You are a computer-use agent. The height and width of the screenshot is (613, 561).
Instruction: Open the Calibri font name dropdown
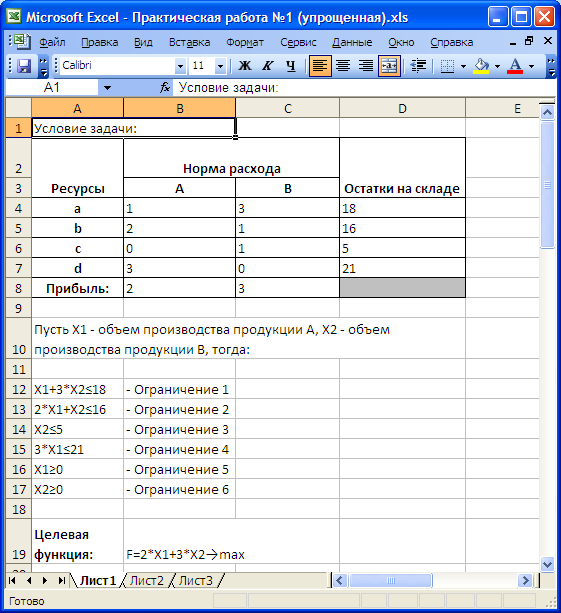click(x=180, y=66)
